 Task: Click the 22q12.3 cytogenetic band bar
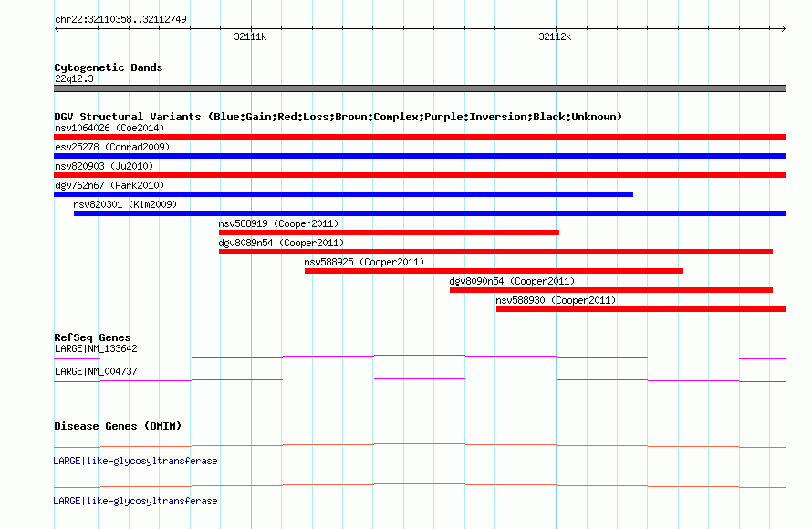point(420,88)
